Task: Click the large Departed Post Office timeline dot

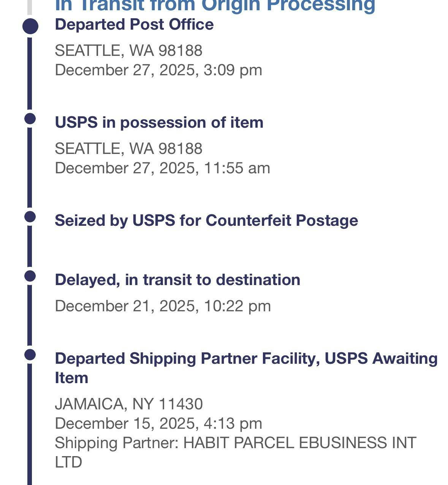Action: (x=30, y=26)
